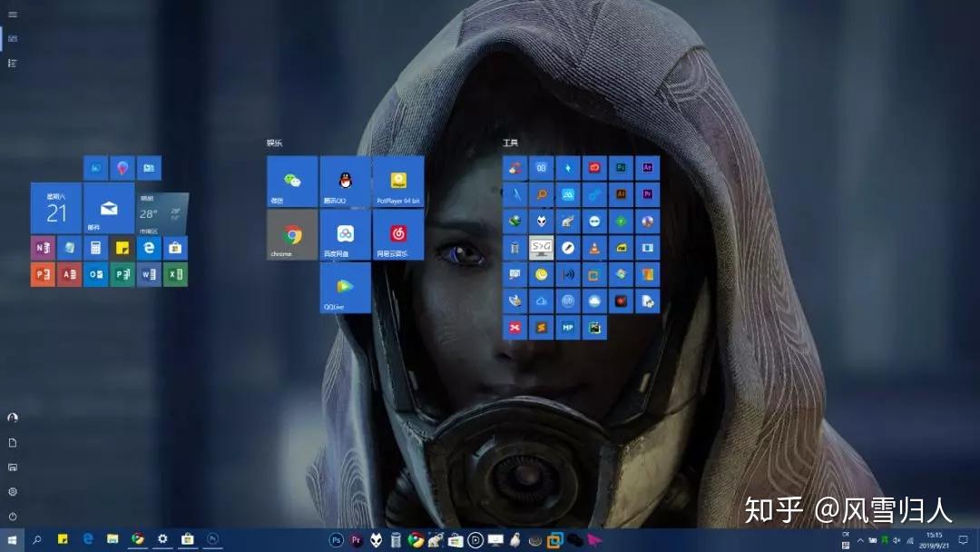The image size is (980, 552).
Task: Launch the XMind red X tile
Action: (x=515, y=328)
